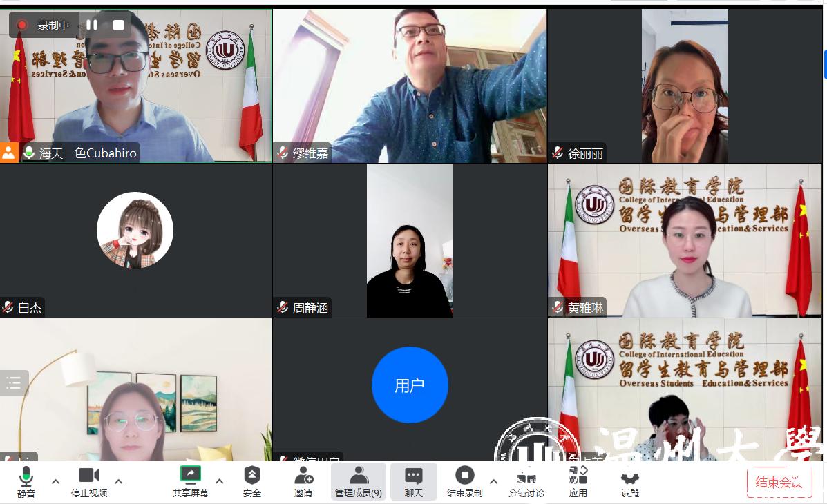This screenshot has height=504, width=827.
Task: Mute microphone with 静音 button
Action: click(26, 481)
